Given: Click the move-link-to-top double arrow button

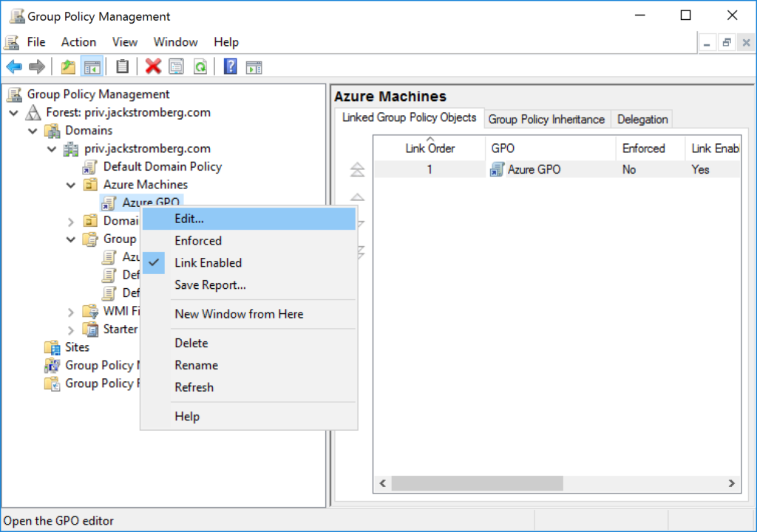Looking at the screenshot, I should click(x=357, y=169).
